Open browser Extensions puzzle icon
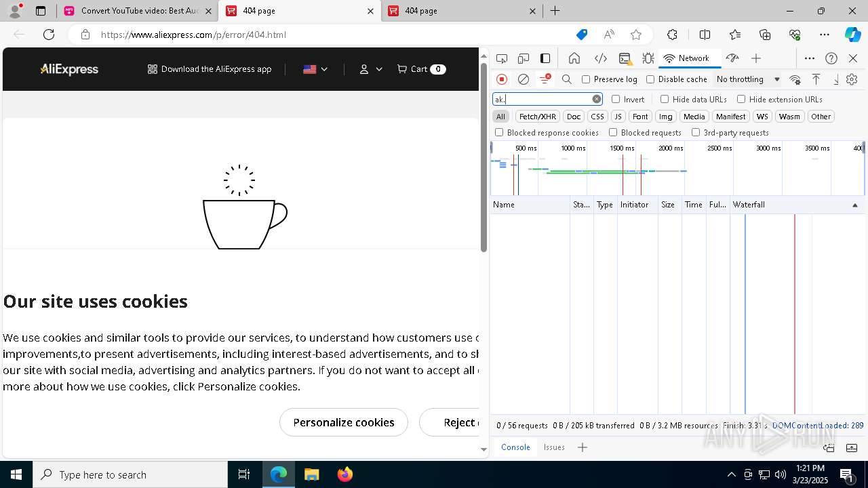This screenshot has width=868, height=488. 672,35
